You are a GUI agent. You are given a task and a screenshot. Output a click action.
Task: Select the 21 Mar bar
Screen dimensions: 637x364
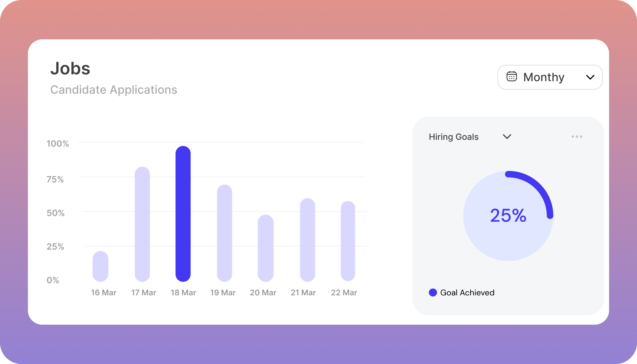307,240
